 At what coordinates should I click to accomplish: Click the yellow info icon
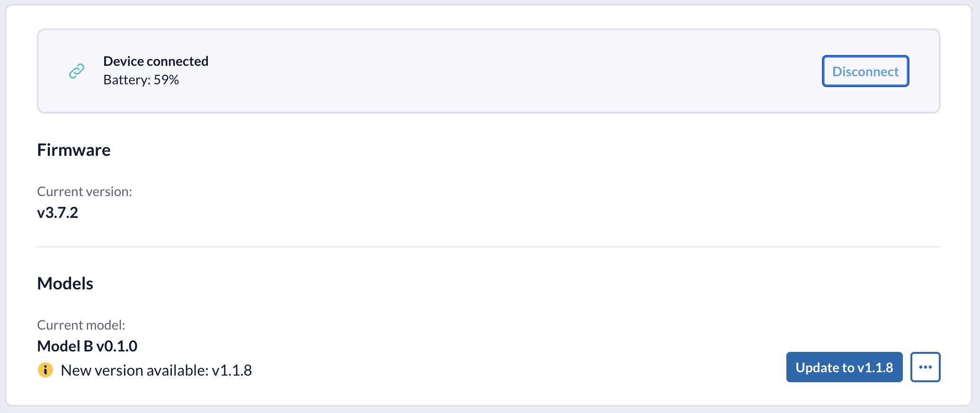coord(45,370)
